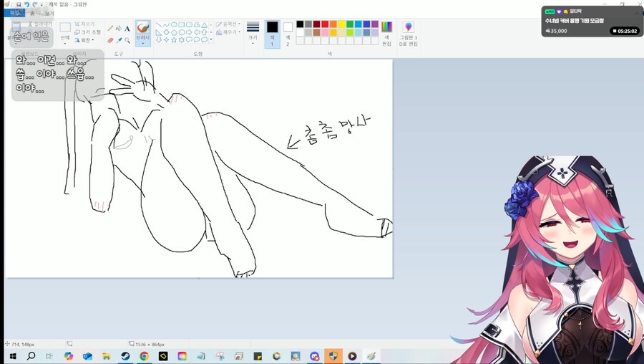Open the Brushes type dropdown arrow
Image resolution: width=644 pixels, height=364 pixels.
tap(143, 43)
